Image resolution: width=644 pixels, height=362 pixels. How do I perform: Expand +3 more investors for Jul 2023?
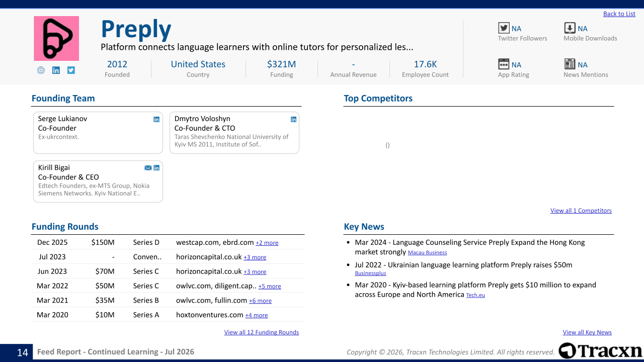pyautogui.click(x=255, y=257)
